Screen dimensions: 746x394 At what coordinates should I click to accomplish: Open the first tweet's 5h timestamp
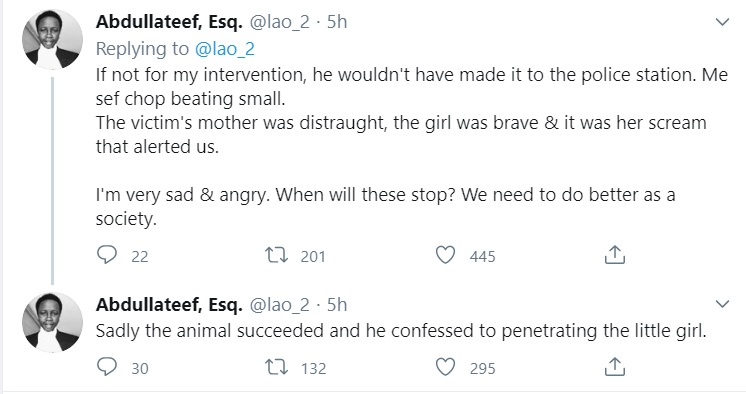coord(337,22)
